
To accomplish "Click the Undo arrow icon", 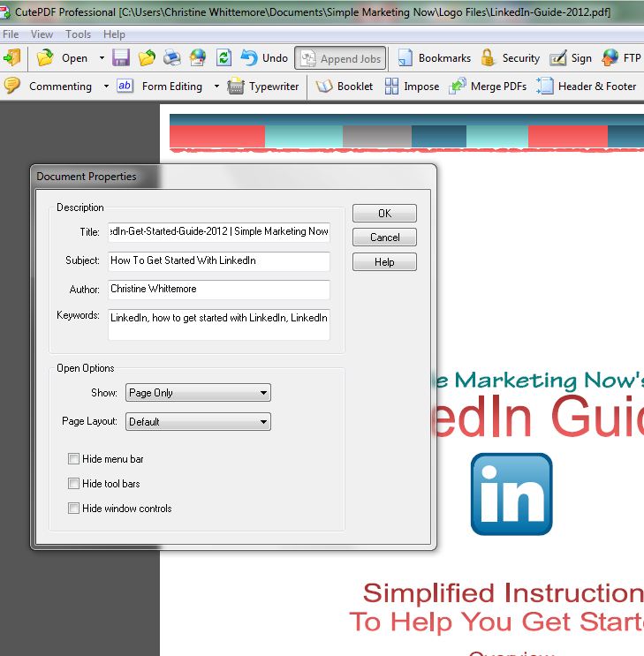I will (249, 57).
